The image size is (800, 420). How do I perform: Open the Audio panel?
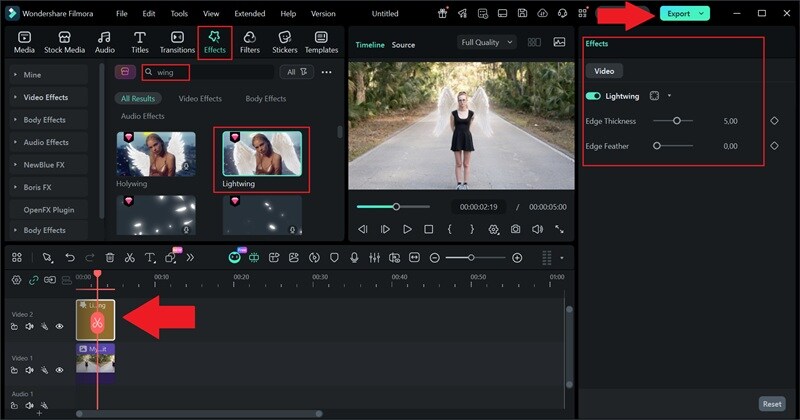pos(105,42)
